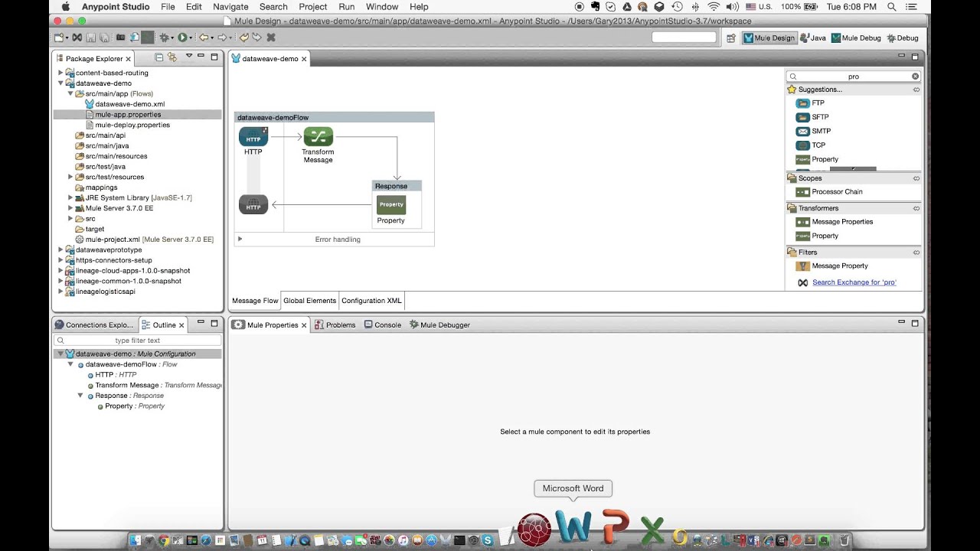The width and height of the screenshot is (980, 551).
Task: Click the Outline filter text field
Action: click(x=137, y=341)
